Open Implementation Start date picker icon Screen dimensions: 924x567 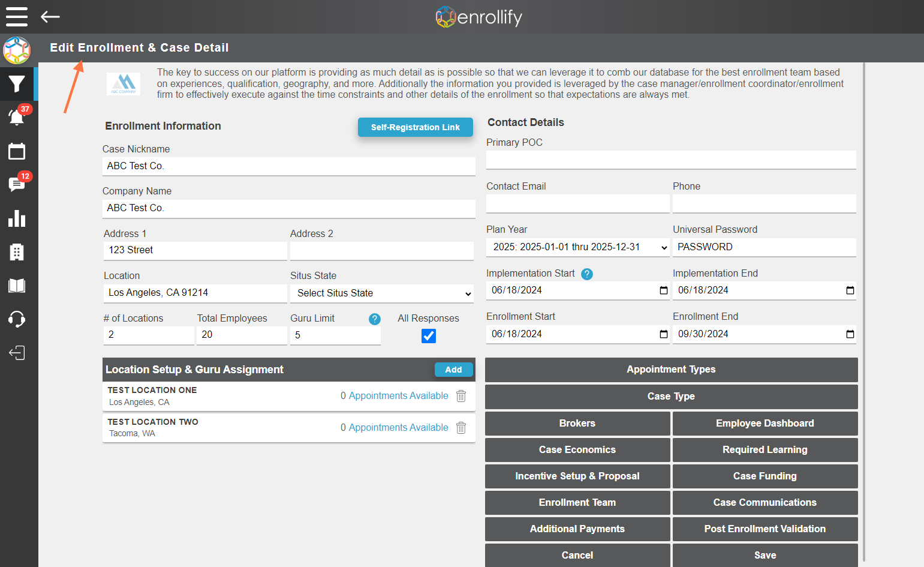[x=664, y=290]
